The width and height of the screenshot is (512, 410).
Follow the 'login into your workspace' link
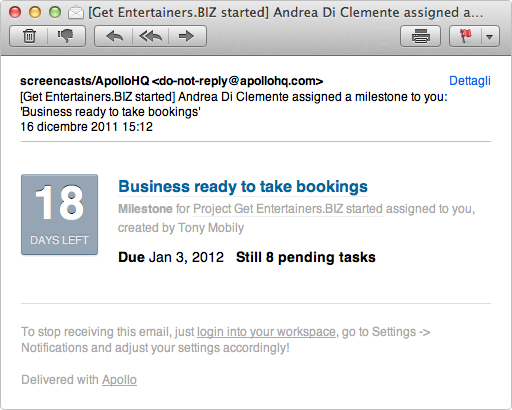click(266, 332)
